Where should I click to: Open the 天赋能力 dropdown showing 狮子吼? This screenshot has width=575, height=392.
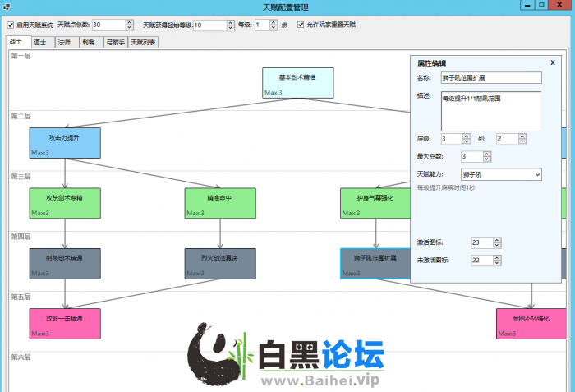click(501, 174)
